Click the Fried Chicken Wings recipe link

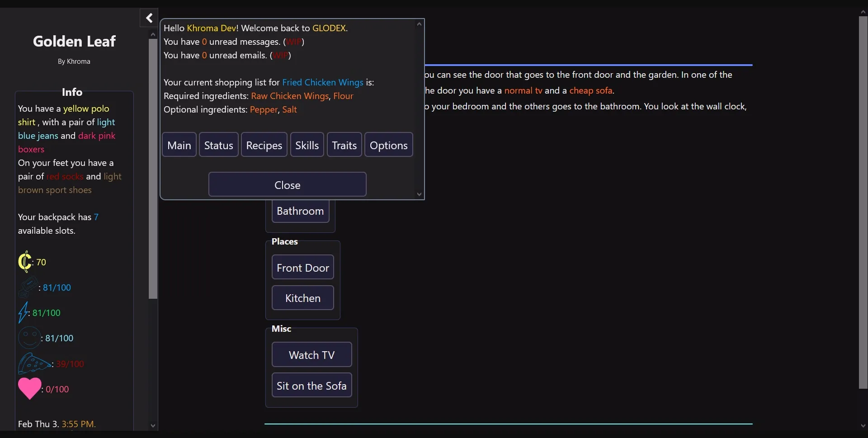tap(322, 82)
